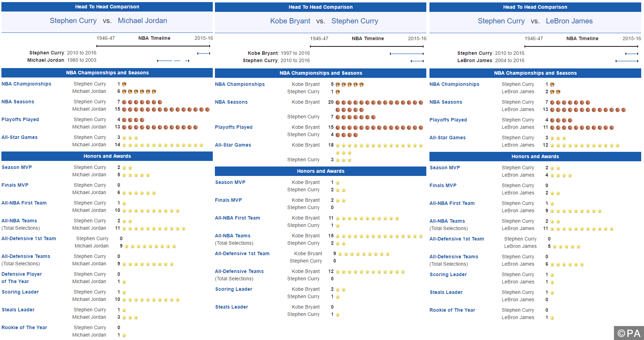Click Steals Leader link in Kobe panel
644x340 pixels.
point(231,307)
